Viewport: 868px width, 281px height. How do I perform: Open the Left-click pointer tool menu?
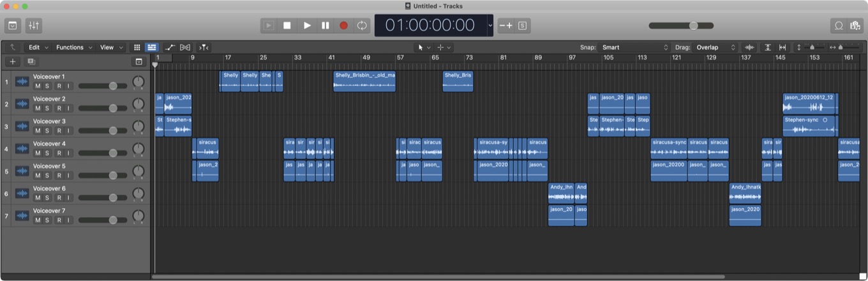coord(423,47)
